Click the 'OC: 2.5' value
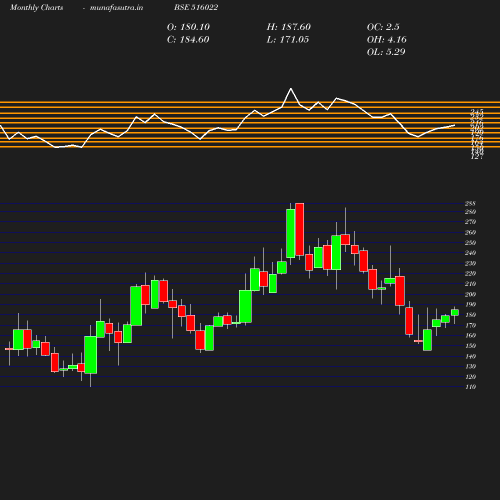 383,27
